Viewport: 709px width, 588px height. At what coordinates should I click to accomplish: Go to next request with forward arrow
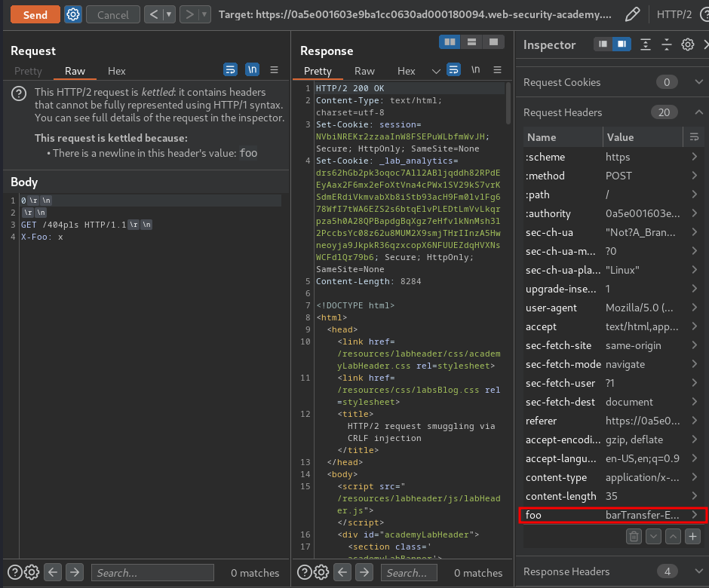coord(189,14)
